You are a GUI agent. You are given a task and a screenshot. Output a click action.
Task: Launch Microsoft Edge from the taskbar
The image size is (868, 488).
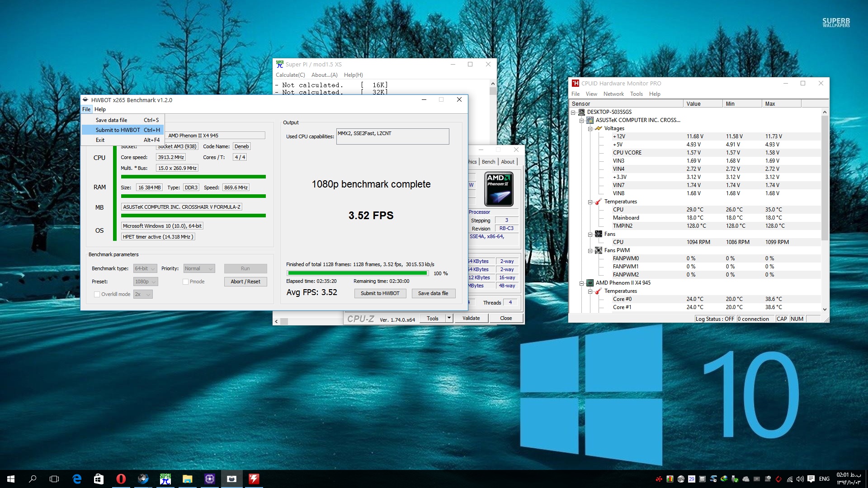(77, 479)
